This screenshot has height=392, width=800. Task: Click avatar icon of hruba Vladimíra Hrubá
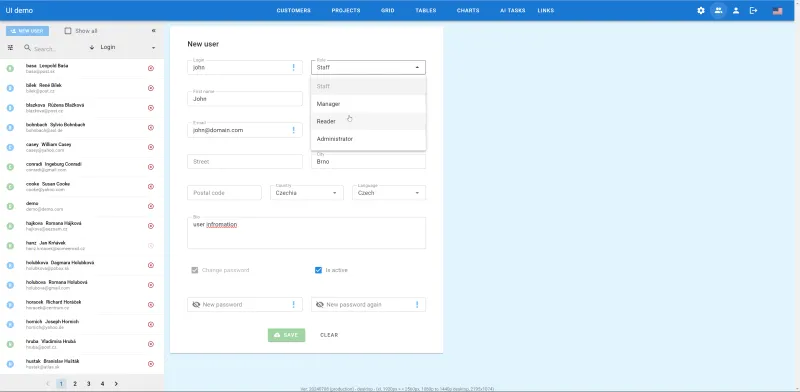click(x=10, y=344)
